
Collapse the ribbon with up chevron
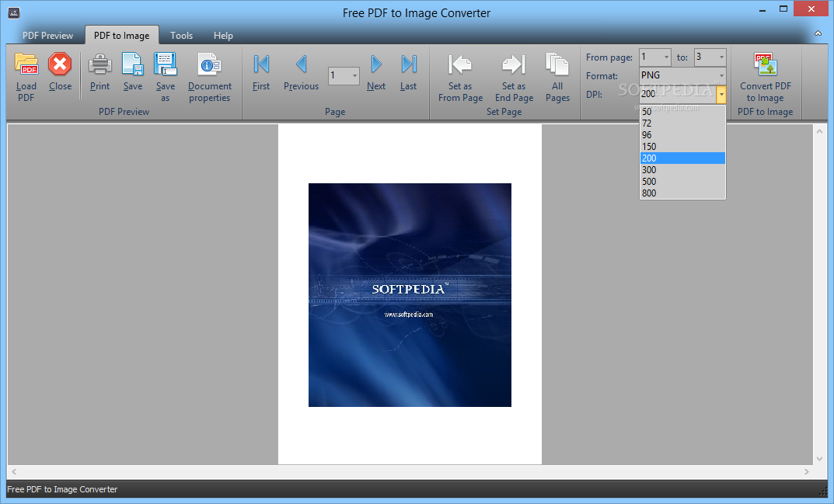pos(818,33)
